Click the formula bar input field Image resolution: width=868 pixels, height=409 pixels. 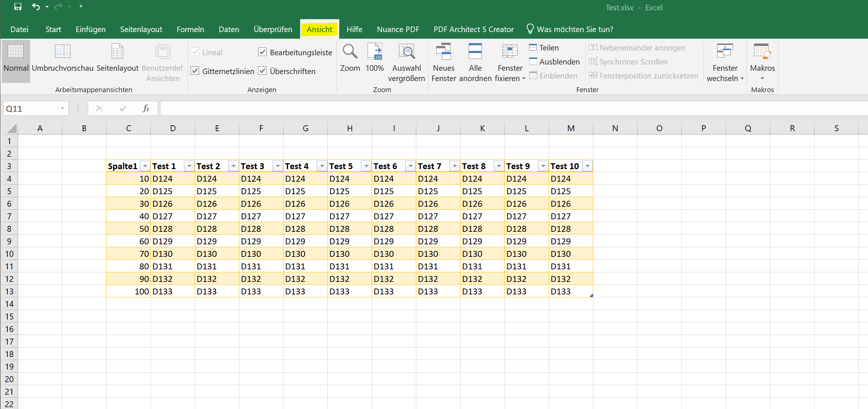514,108
